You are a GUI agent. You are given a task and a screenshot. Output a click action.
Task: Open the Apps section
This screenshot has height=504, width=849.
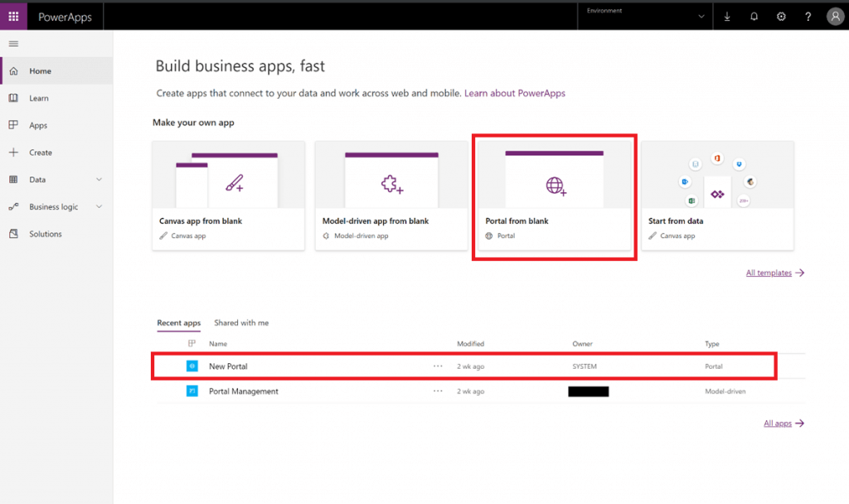tap(37, 125)
